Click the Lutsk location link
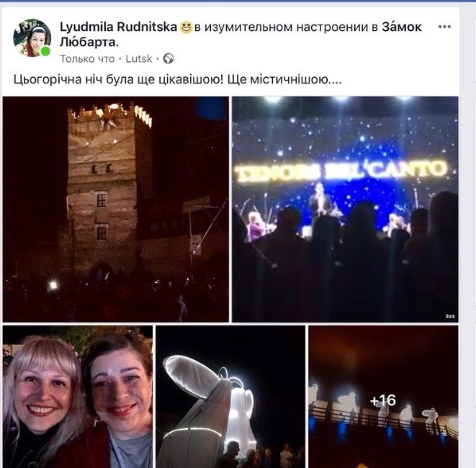 (x=139, y=58)
